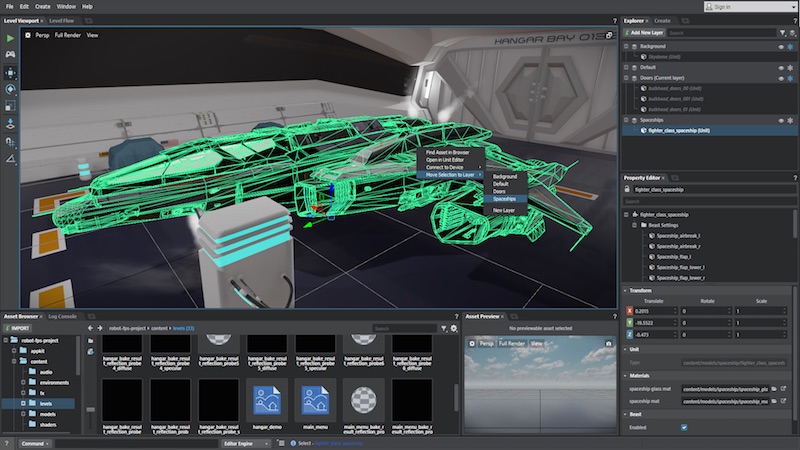Click Full Render in Level Viewport toolbar
800x450 pixels.
(x=68, y=35)
